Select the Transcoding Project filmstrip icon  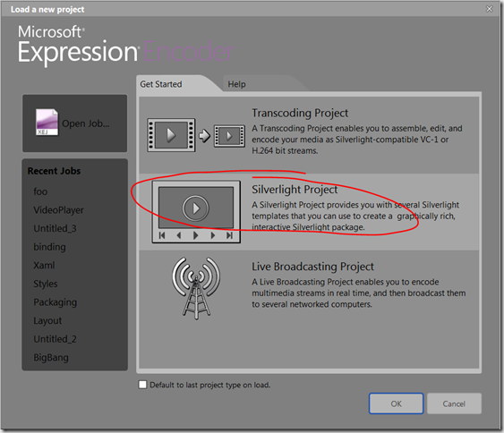coord(171,135)
